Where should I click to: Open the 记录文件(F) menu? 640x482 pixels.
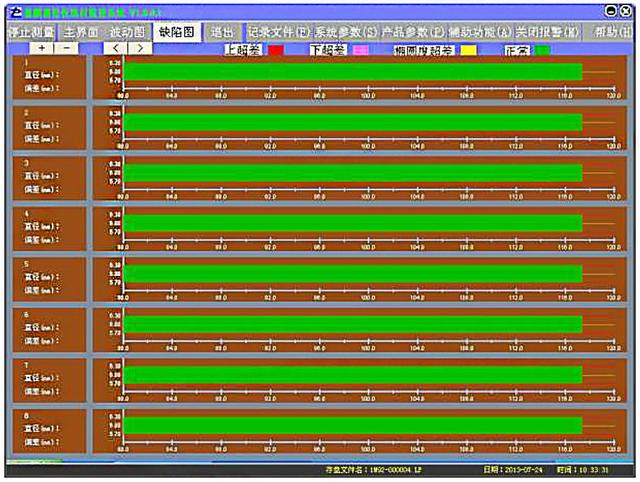point(279,32)
